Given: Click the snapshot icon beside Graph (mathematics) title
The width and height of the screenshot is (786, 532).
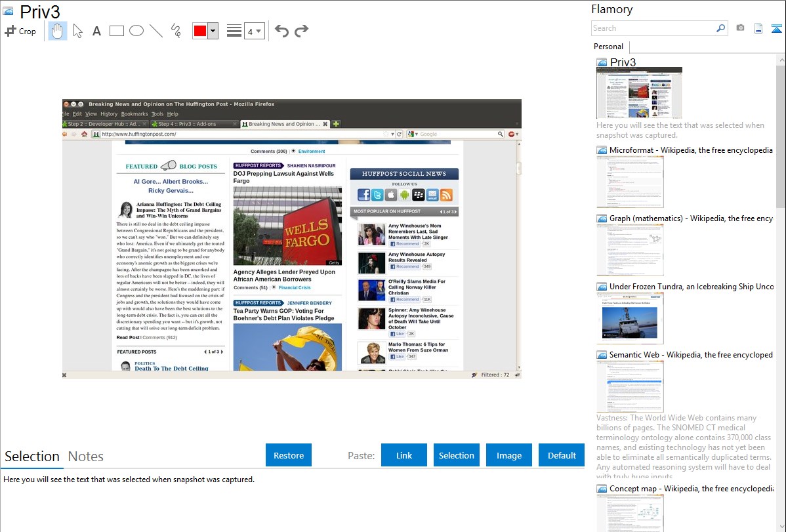Looking at the screenshot, I should (602, 218).
